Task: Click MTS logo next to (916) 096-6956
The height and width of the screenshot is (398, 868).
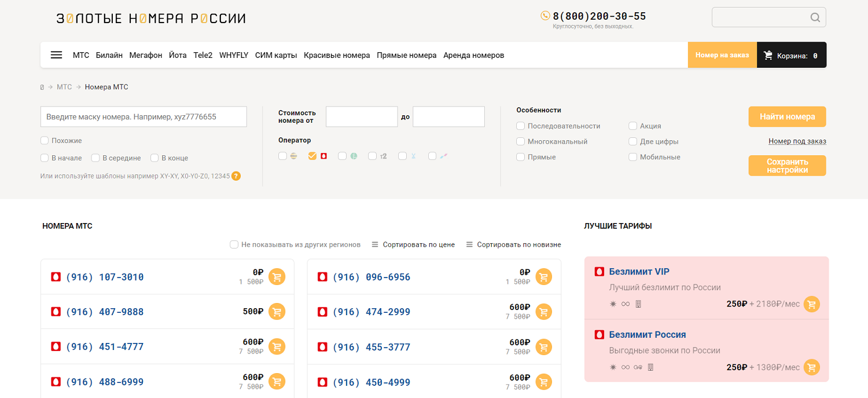Action: pos(322,277)
